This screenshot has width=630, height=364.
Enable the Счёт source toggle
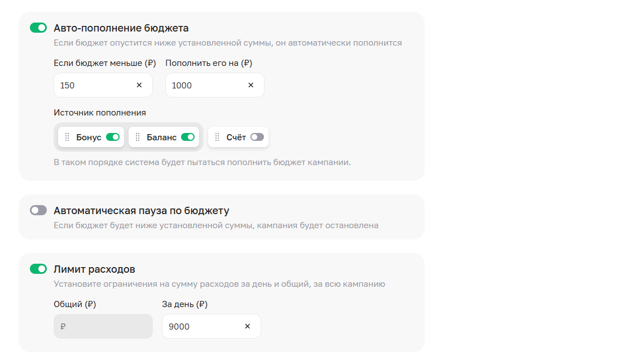(257, 137)
